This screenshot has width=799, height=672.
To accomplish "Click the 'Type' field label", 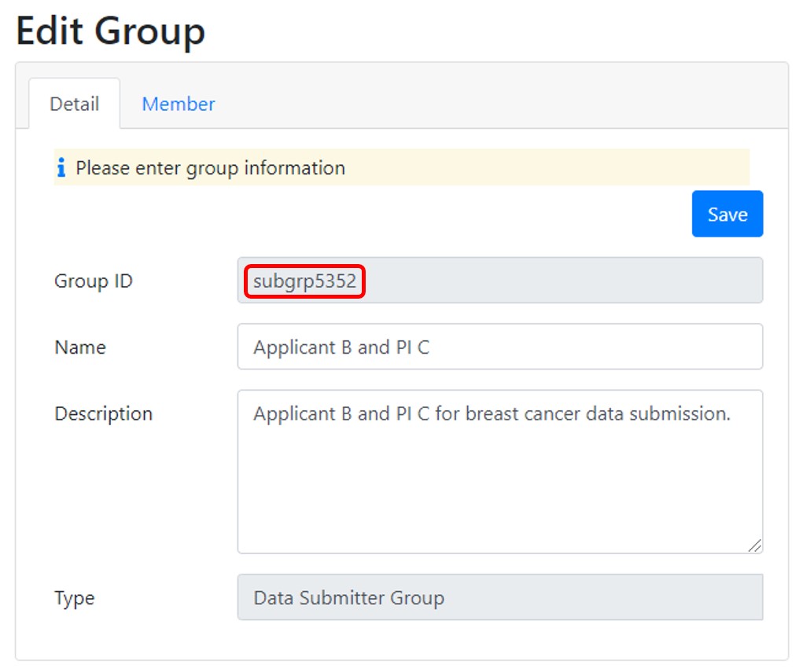I will [x=74, y=598].
